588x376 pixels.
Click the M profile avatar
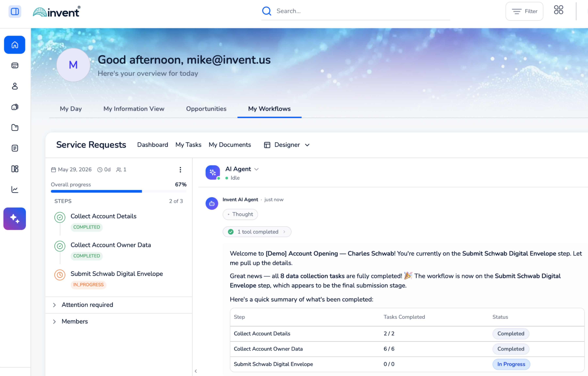pyautogui.click(x=73, y=65)
